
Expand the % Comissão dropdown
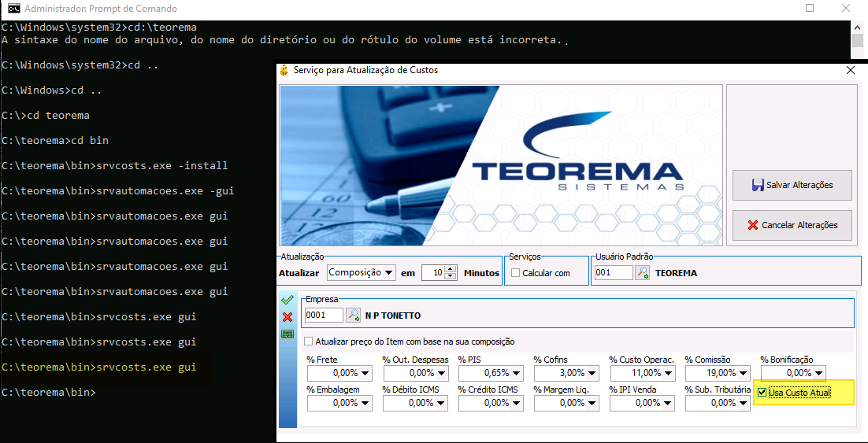coord(744,373)
